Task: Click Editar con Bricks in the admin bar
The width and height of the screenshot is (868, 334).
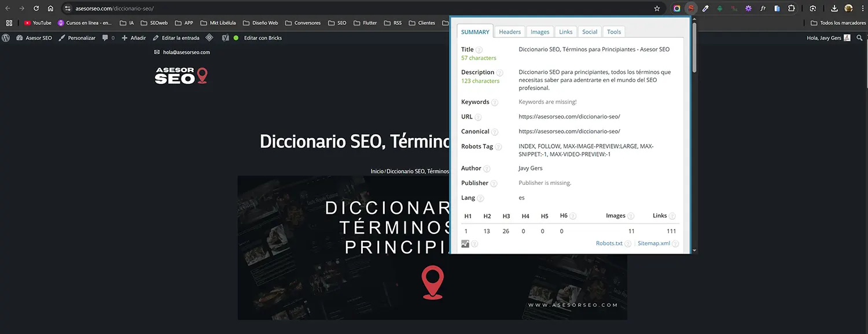Action: [262, 38]
